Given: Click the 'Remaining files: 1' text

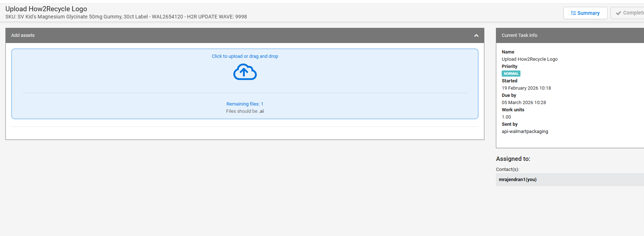Looking at the screenshot, I should [245, 104].
